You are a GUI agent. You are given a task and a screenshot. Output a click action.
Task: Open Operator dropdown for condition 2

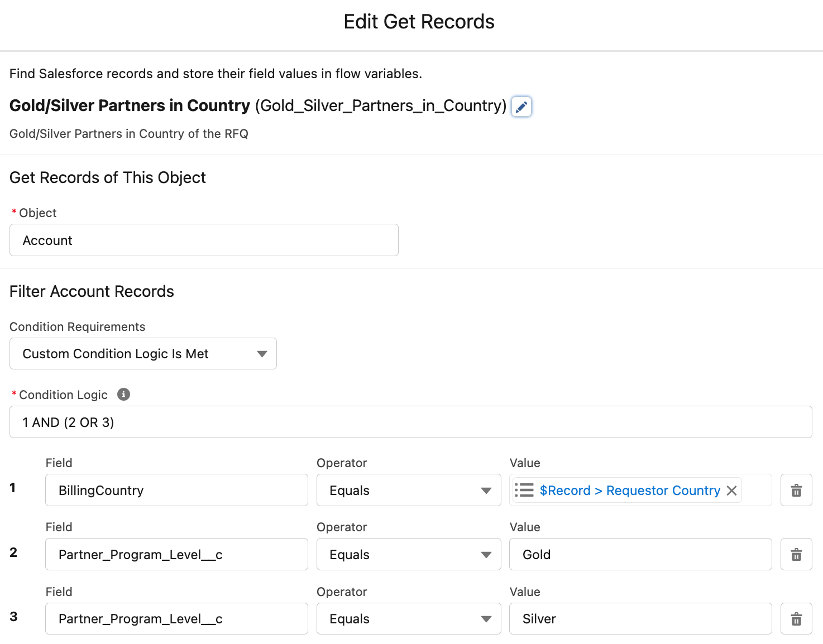click(x=408, y=555)
